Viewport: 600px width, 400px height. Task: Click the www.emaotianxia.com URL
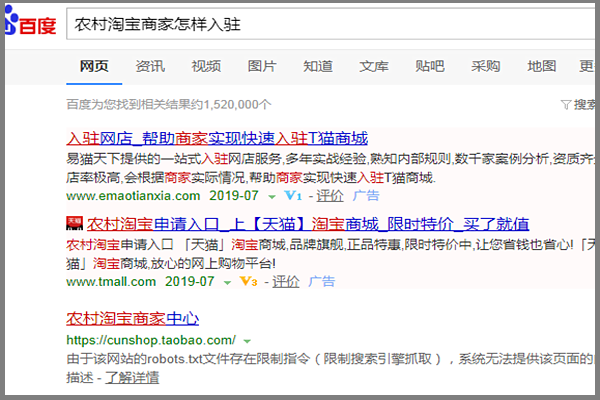pos(133,196)
